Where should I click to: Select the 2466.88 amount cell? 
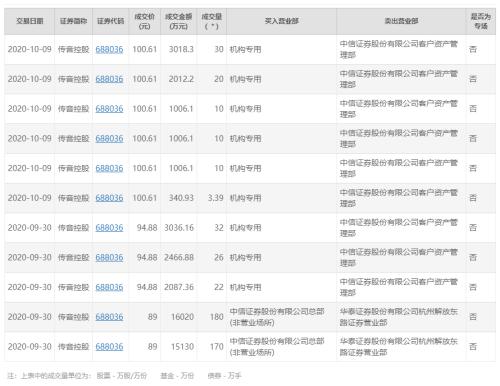179,257
